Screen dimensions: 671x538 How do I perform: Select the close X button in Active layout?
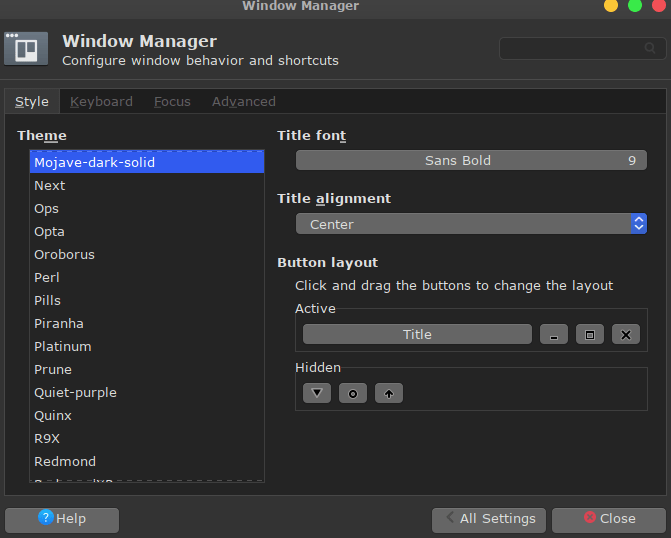[x=626, y=334]
